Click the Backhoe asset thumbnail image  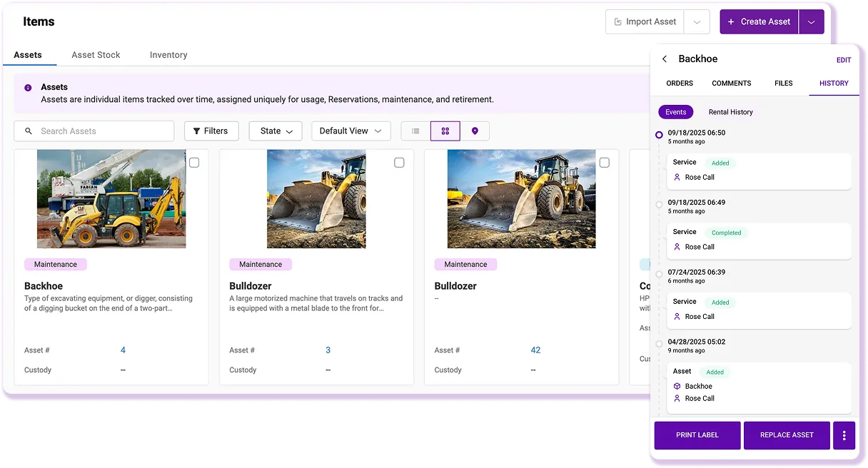click(111, 199)
